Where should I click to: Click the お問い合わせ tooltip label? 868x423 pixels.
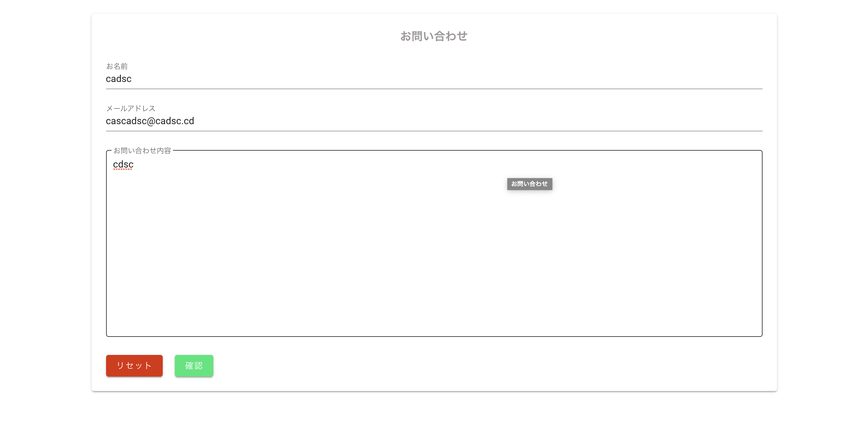pyautogui.click(x=529, y=183)
